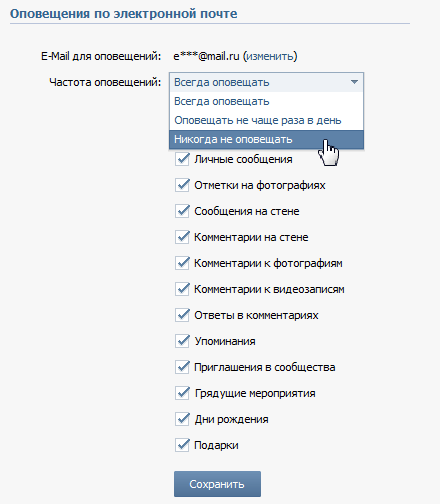Disable Дни рождения notifications

pyautogui.click(x=182, y=419)
